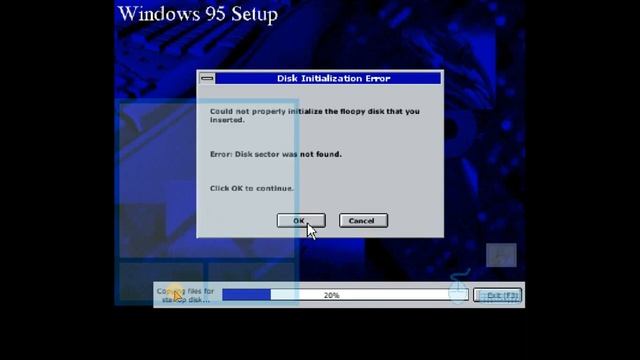Click "Could not properly initialize the floppy disk" message

point(315,116)
